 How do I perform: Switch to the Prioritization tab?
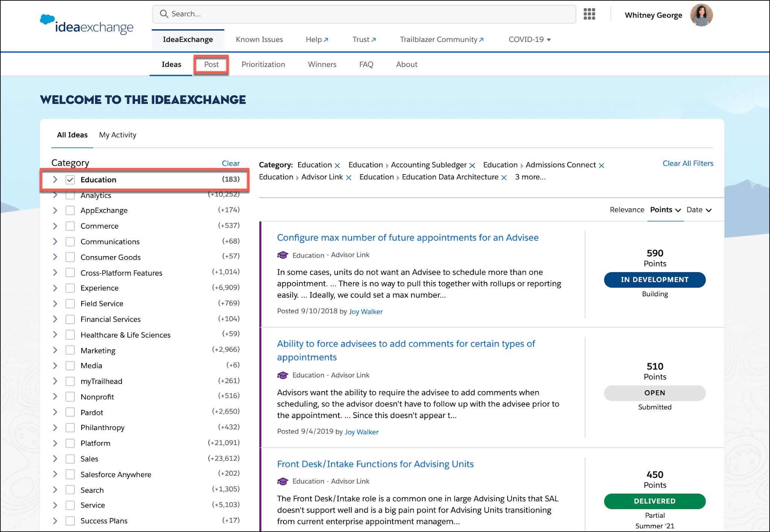(x=263, y=64)
